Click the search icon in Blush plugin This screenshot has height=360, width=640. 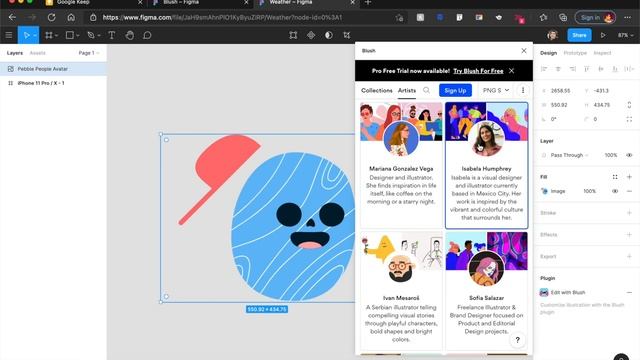(x=427, y=90)
